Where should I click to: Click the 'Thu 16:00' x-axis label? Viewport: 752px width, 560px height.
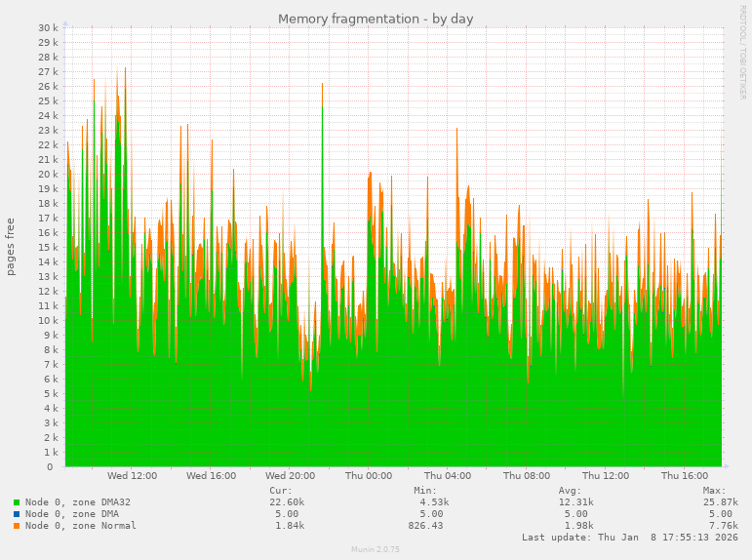click(685, 476)
